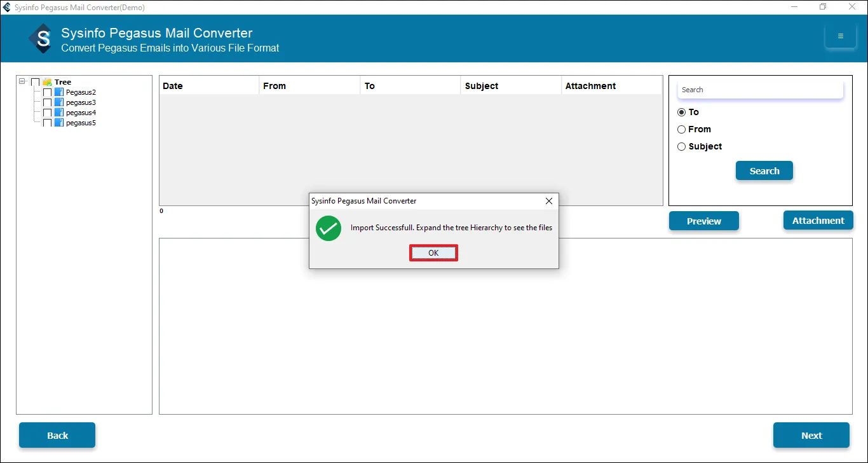Click the app icon in the title bar
This screenshot has width=868, height=463.
pyautogui.click(x=7, y=7)
